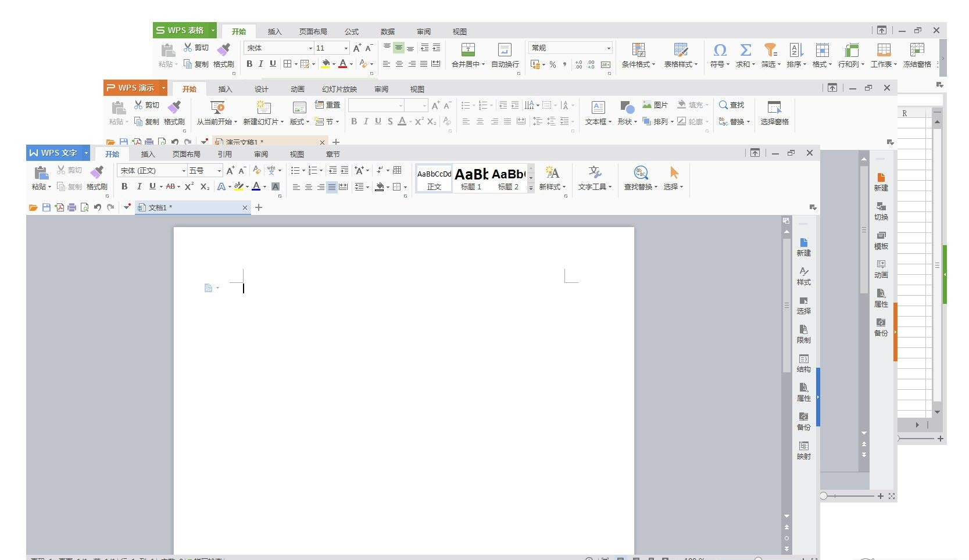This screenshot has width=969, height=560.
Task: Click font color A button in Writer
Action: click(x=256, y=186)
